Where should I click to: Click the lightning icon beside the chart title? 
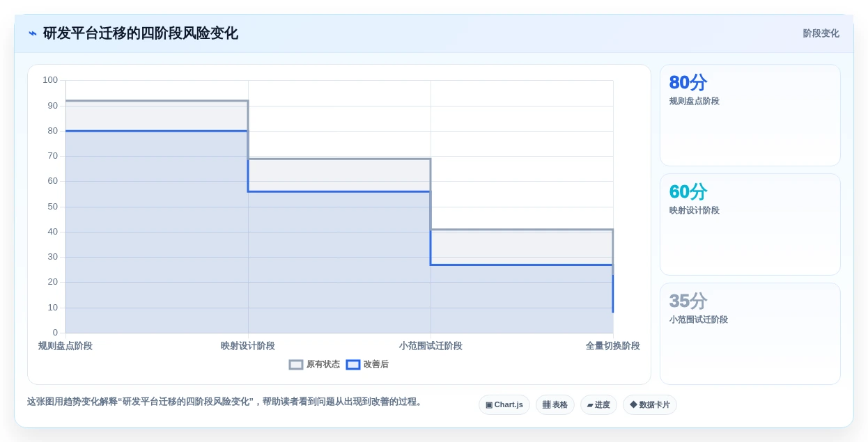click(33, 33)
